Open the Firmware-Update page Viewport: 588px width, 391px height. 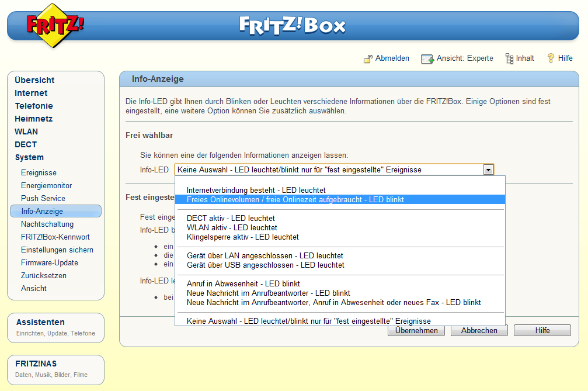click(x=50, y=262)
